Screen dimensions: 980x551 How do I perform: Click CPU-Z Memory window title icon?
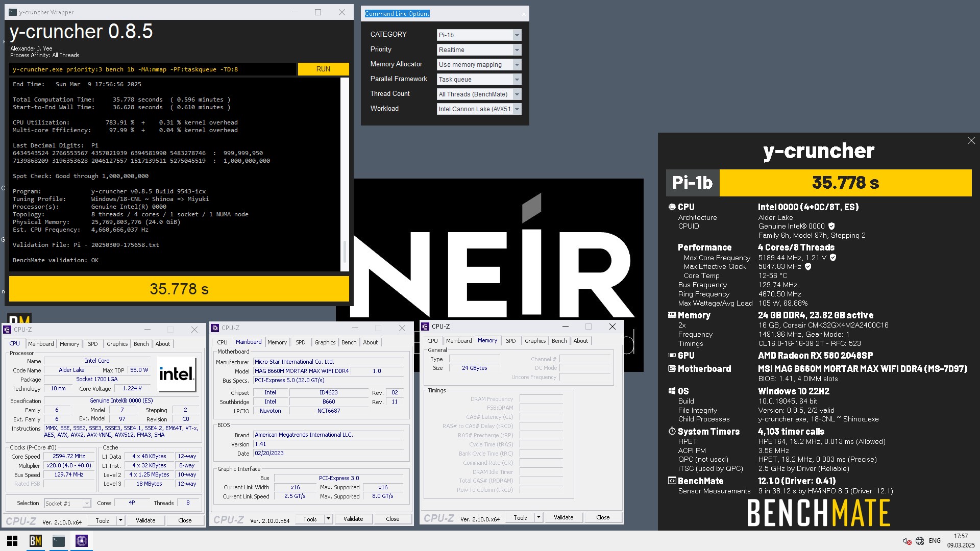point(425,327)
